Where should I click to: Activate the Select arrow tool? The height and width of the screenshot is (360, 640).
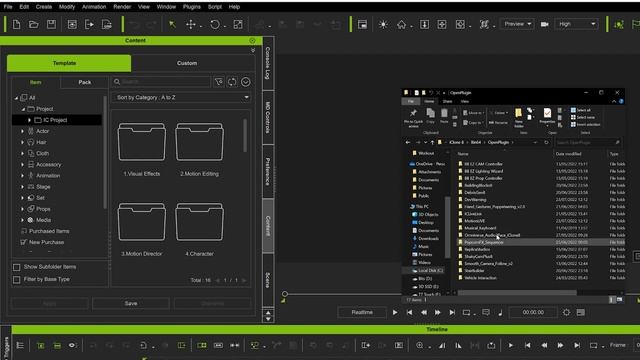pos(172,24)
